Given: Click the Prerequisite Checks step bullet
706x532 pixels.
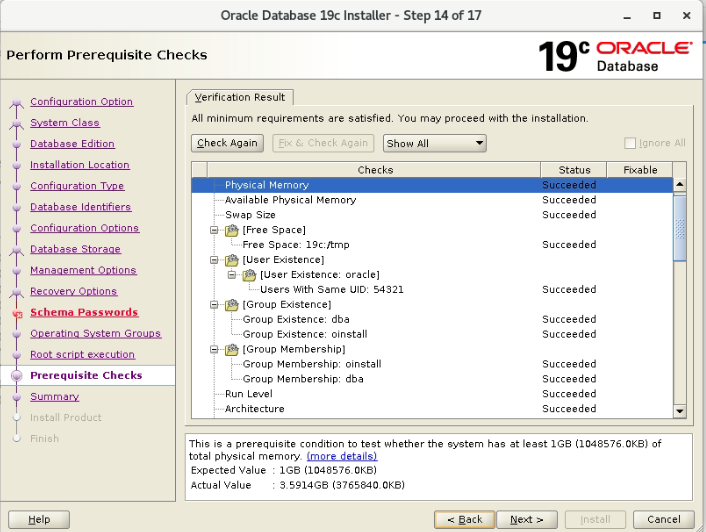Looking at the screenshot, I should [x=17, y=375].
